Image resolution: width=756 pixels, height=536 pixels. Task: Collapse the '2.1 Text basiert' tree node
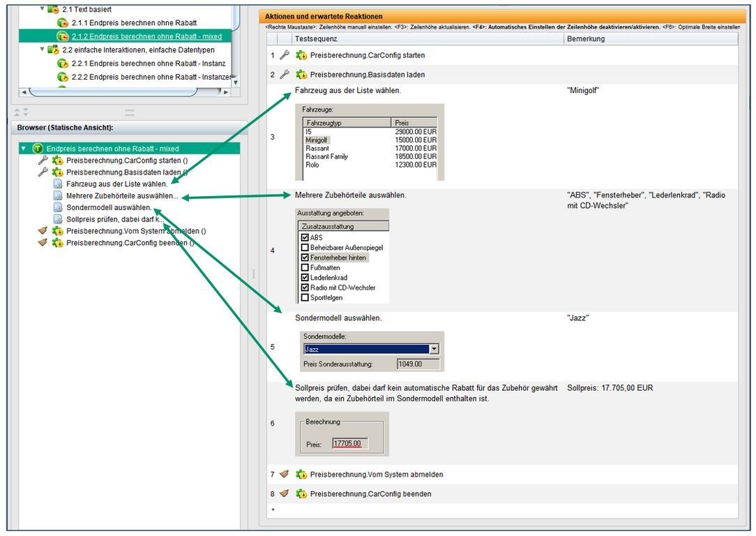click(x=42, y=8)
